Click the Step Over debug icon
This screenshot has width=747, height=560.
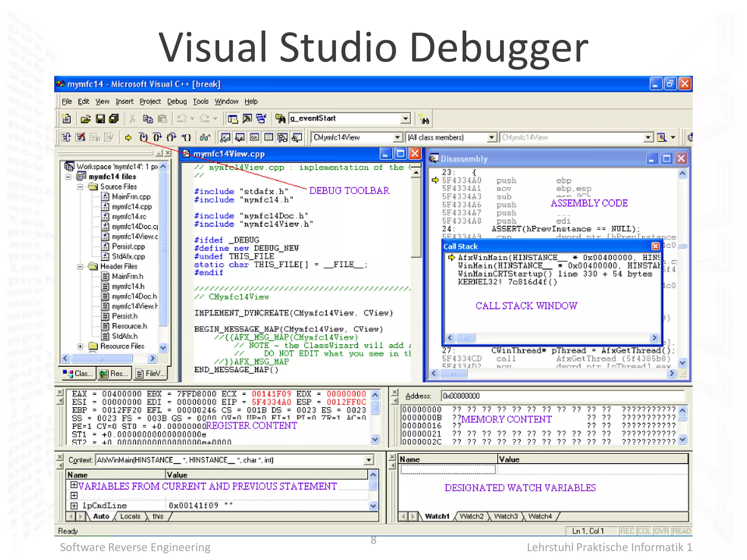click(x=157, y=137)
